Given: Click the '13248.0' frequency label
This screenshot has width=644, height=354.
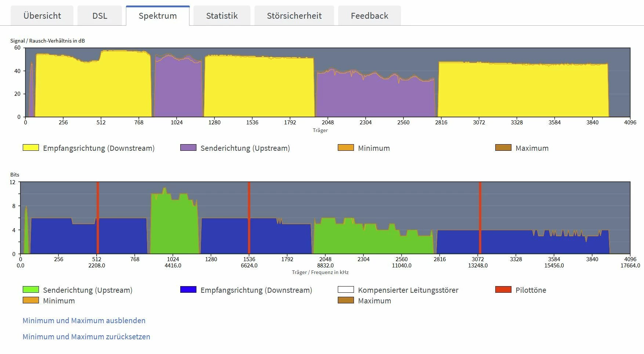Looking at the screenshot, I should pyautogui.click(x=478, y=266).
